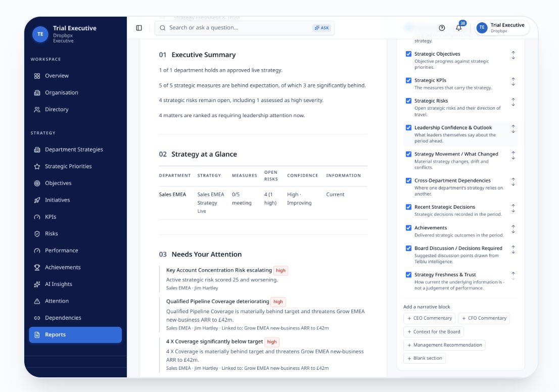
Task: Uncheck Strategy Movement / What Changed
Action: pyautogui.click(x=408, y=154)
